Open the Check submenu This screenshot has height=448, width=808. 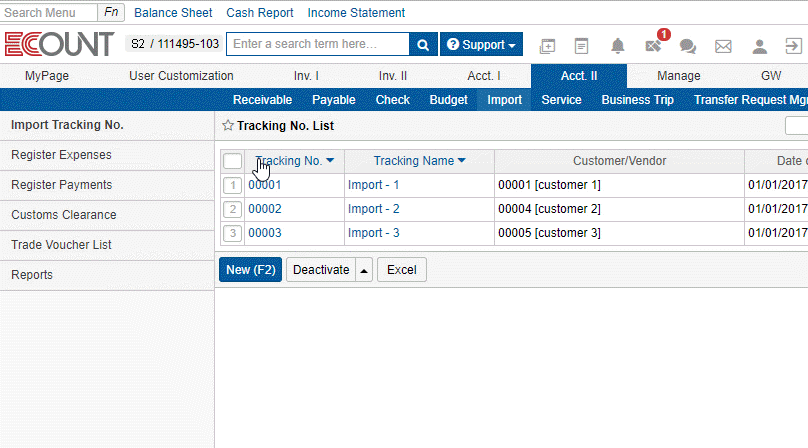coord(393,99)
